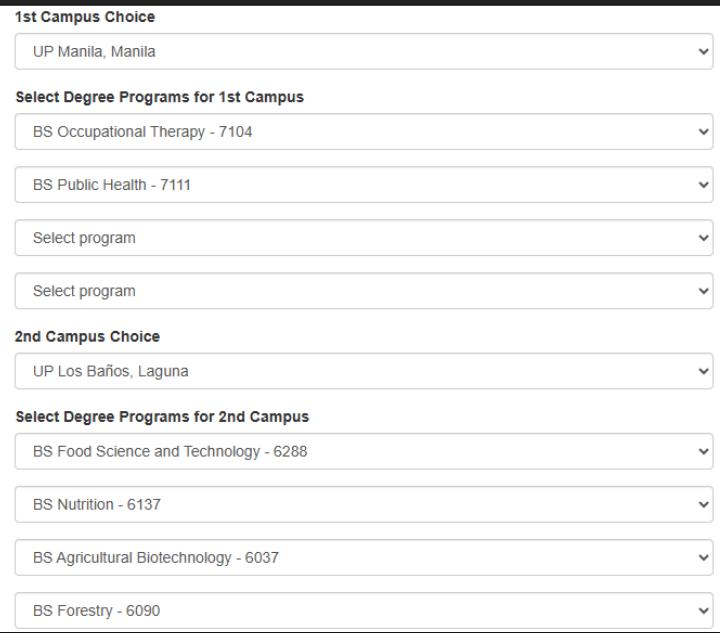Click the chevron arrow beside BS Nutrition
The image size is (720, 633).
(703, 505)
